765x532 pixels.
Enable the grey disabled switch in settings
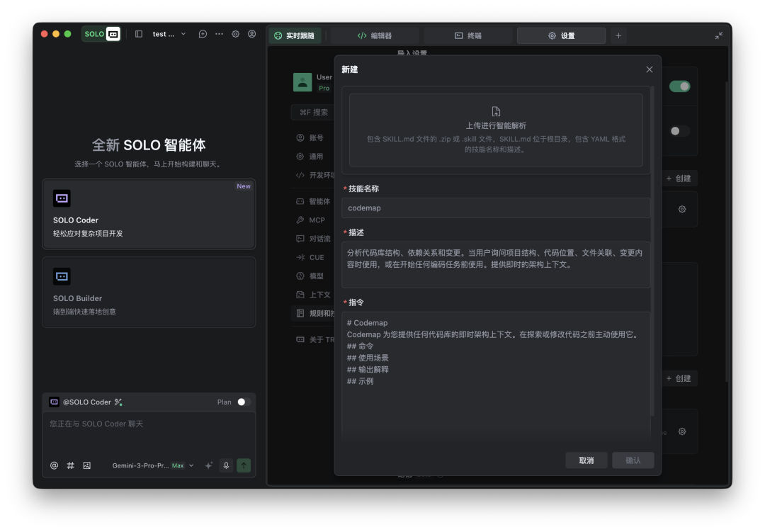680,131
